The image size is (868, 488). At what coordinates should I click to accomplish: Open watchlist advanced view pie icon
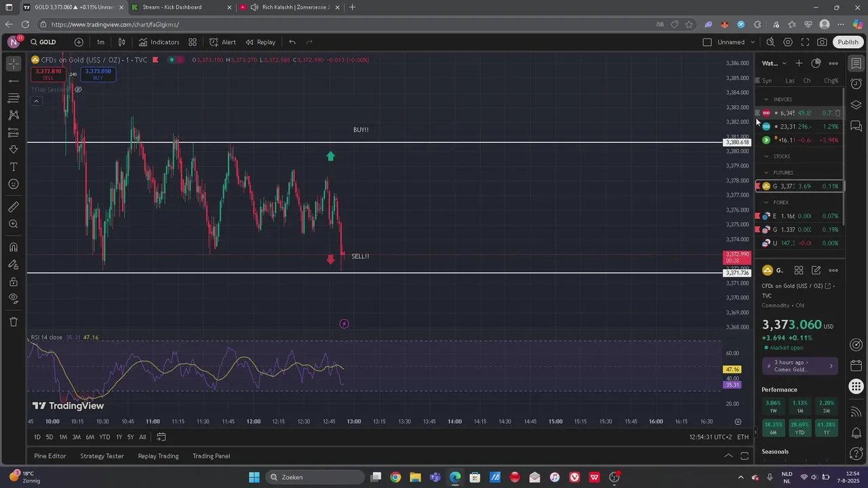[x=816, y=63]
